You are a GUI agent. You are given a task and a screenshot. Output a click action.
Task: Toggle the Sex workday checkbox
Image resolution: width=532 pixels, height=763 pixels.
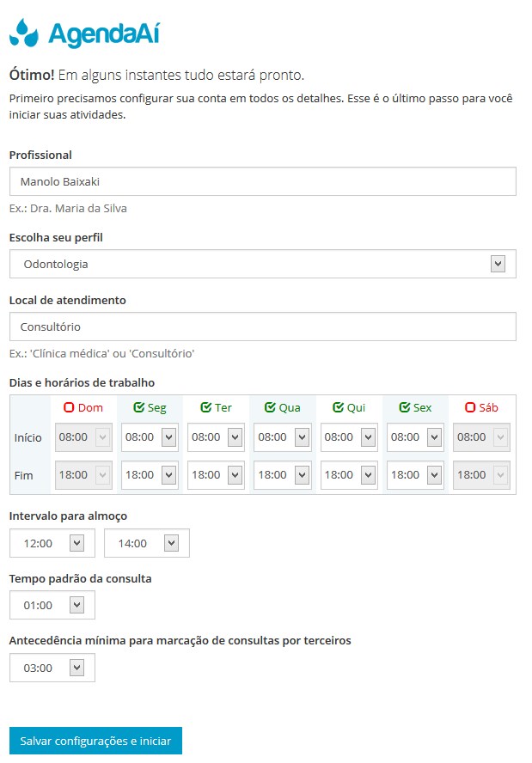click(x=405, y=407)
